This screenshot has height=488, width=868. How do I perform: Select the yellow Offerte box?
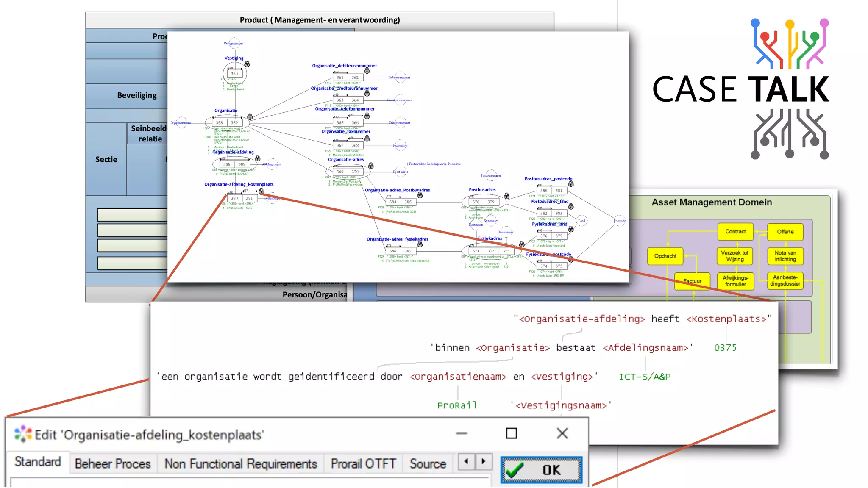click(785, 232)
